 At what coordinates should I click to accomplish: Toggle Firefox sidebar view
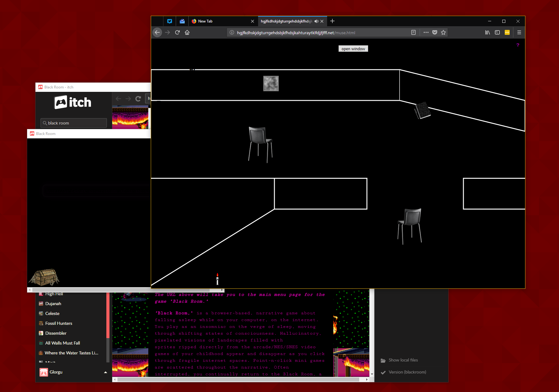497,32
